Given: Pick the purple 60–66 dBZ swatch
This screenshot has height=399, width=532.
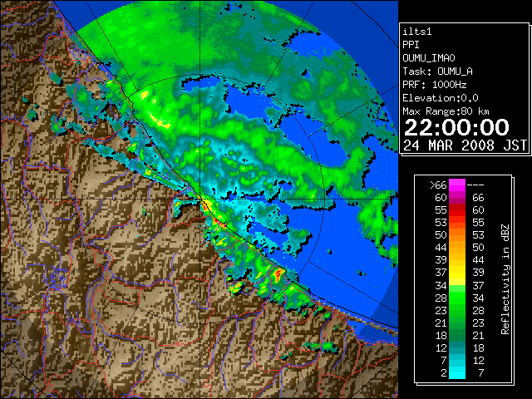Looking at the screenshot, I should [x=457, y=198].
